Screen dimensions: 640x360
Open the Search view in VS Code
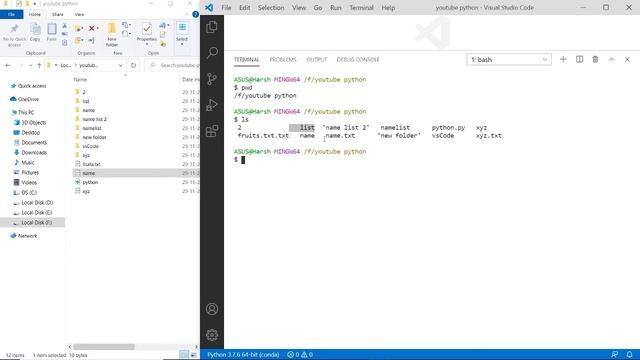(212, 53)
